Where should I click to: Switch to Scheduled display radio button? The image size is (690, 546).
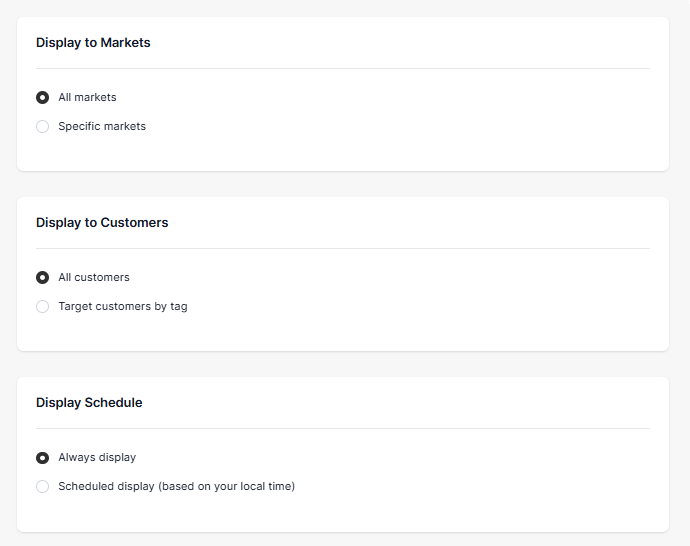pyautogui.click(x=42, y=486)
